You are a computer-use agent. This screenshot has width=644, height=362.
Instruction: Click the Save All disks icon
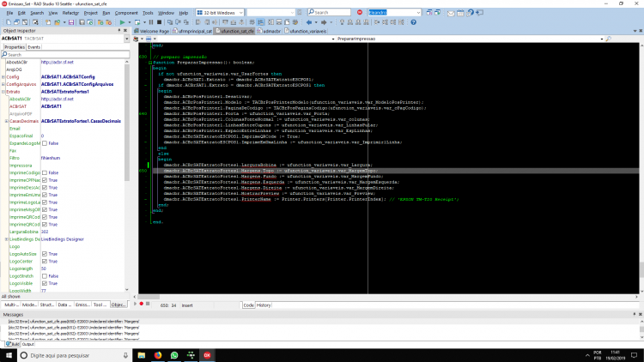tap(82, 22)
